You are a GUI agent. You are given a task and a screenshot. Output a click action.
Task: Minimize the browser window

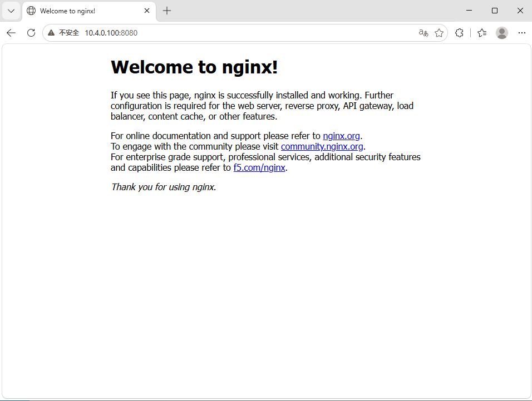point(469,11)
